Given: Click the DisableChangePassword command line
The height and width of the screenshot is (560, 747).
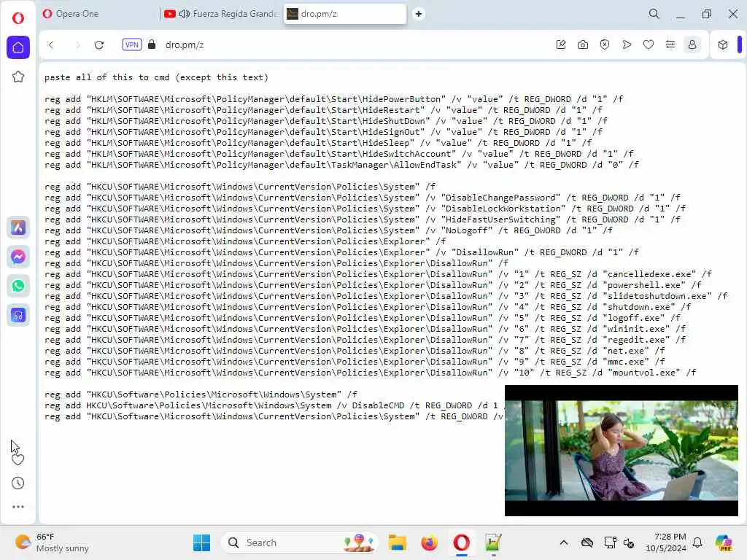Looking at the screenshot, I should coord(362,198).
